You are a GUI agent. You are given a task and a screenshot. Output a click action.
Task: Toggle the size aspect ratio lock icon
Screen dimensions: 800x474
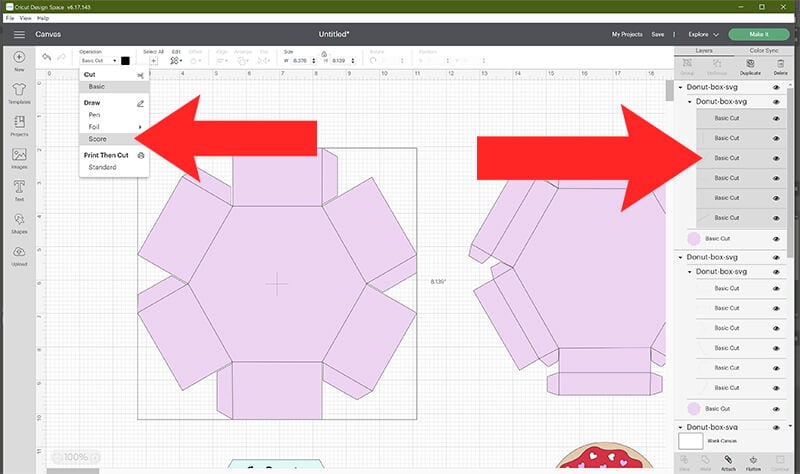click(324, 54)
